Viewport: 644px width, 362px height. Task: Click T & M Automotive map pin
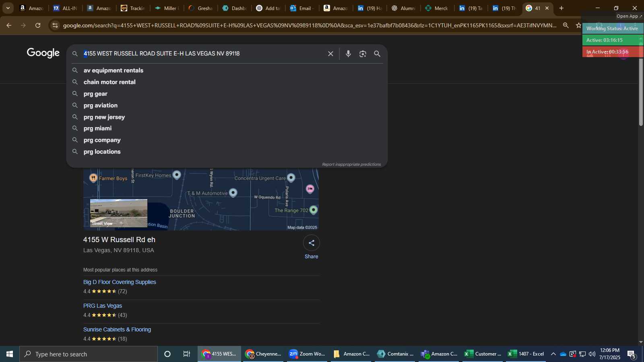pos(233,193)
